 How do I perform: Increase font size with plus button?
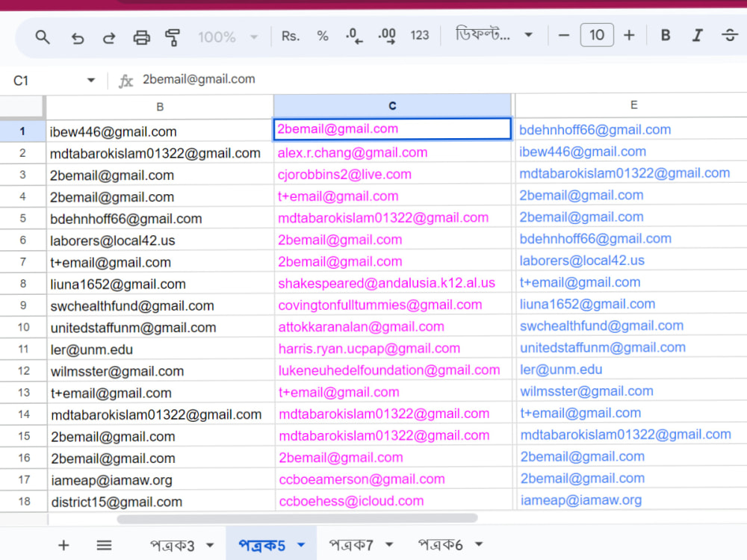[629, 35]
